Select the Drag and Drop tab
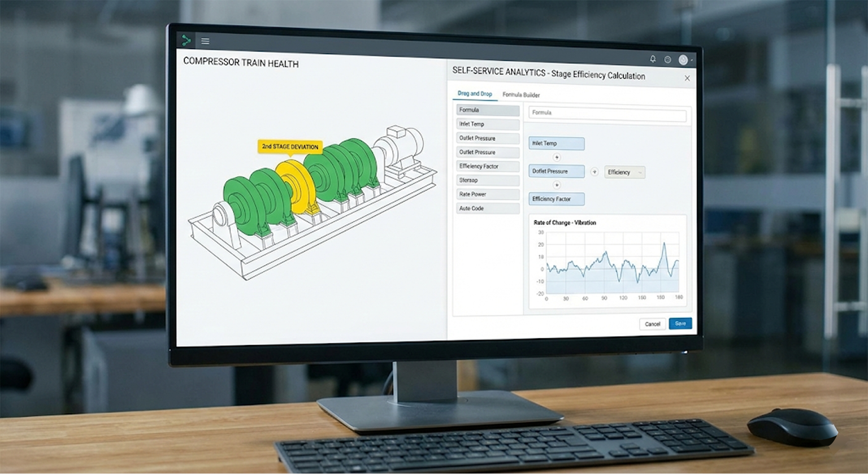868x474 pixels. [x=475, y=94]
